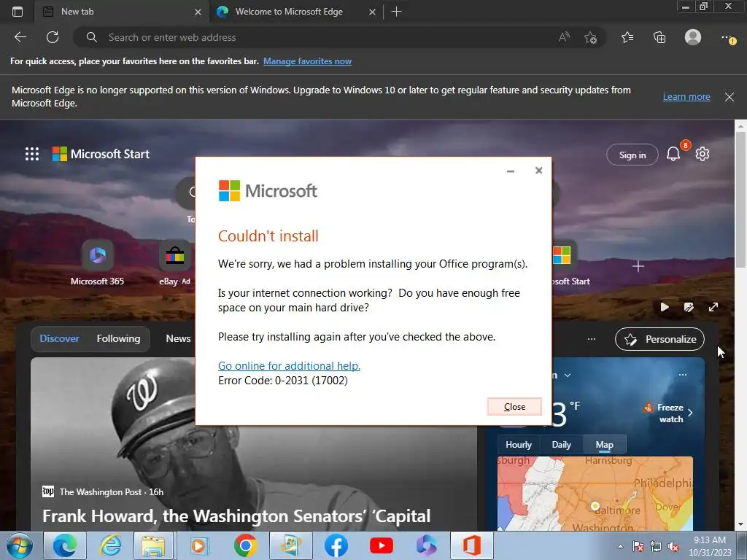Click Close in the Couldn't install dialog

coord(514,407)
